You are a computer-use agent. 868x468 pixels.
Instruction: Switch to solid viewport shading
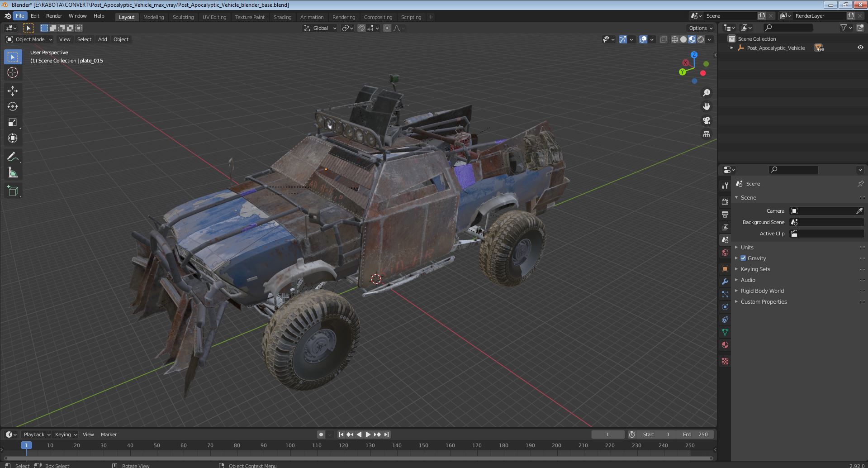pyautogui.click(x=683, y=39)
